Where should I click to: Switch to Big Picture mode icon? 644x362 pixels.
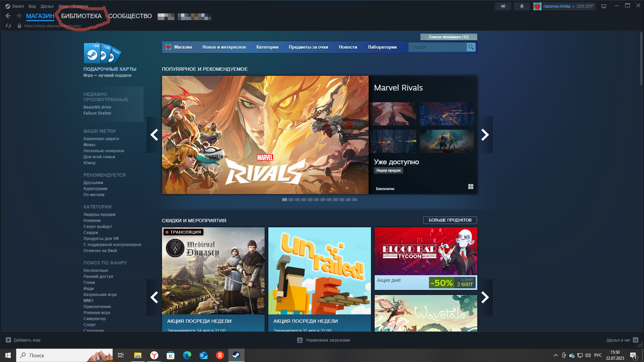tap(604, 6)
